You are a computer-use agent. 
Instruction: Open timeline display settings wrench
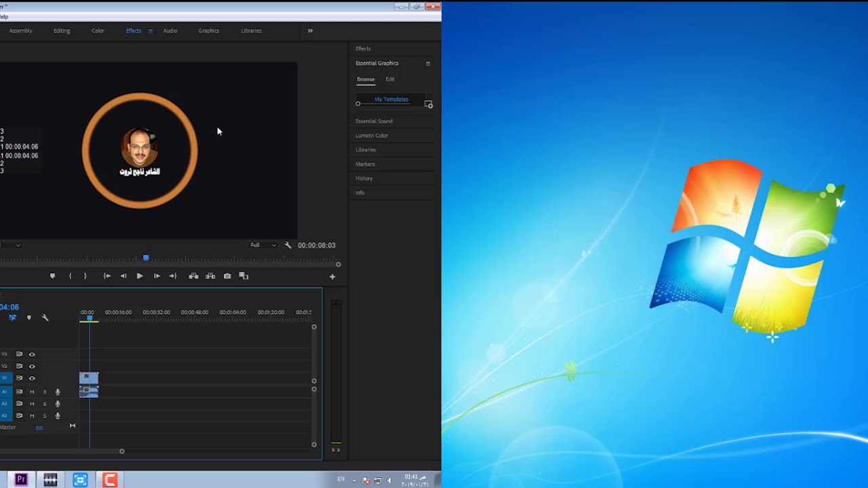45,317
